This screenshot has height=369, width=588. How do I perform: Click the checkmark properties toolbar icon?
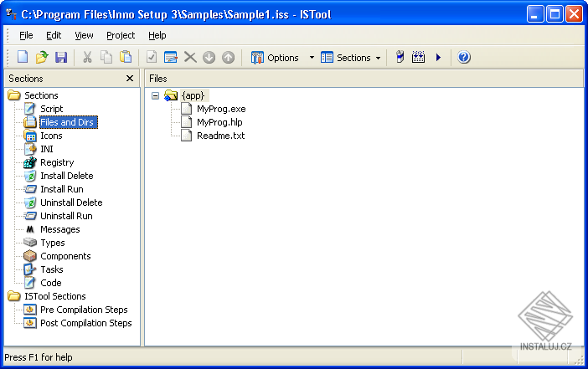tap(152, 58)
